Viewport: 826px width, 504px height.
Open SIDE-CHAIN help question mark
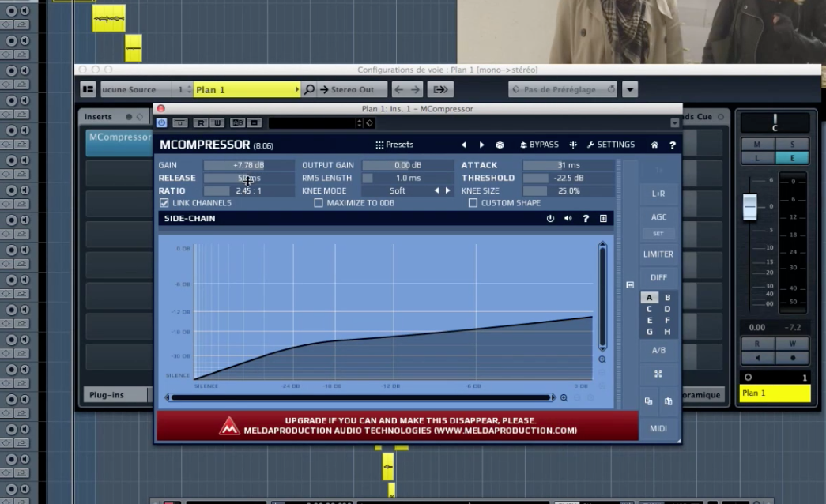(586, 218)
